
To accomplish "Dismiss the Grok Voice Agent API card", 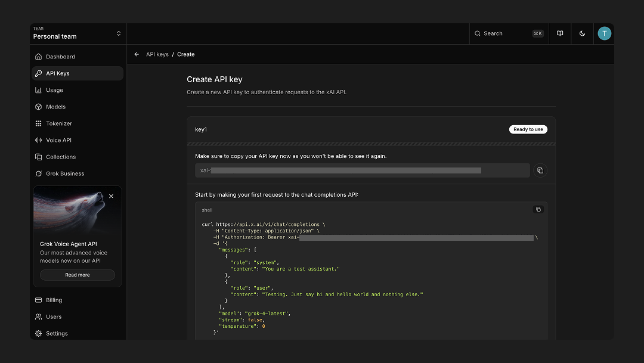I will point(112,196).
